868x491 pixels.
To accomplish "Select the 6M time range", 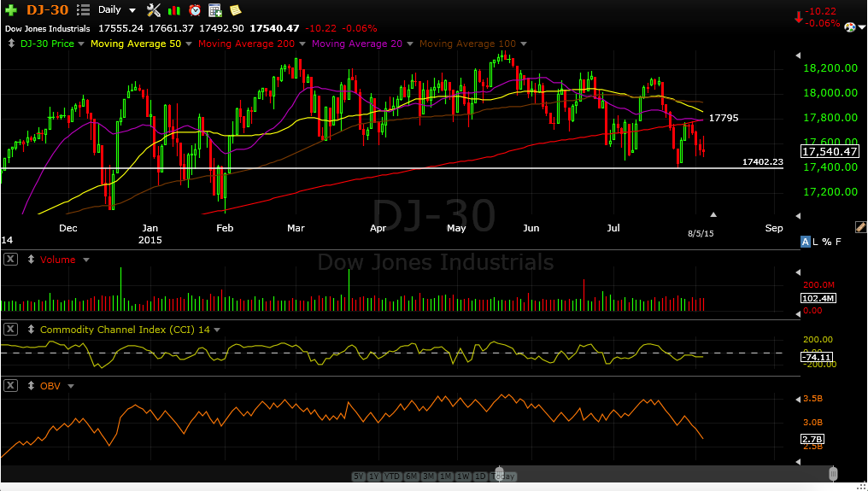I will 411,476.
